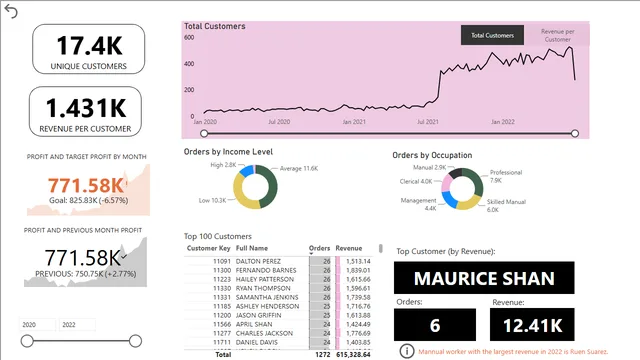
Task: Select High 2.8K donut segment label
Action: tap(223, 165)
